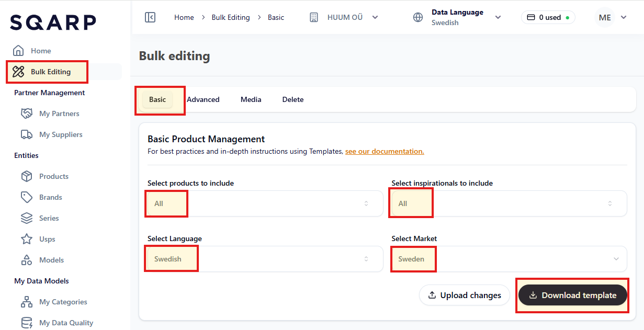The image size is (644, 330).
Task: Click the Models shapes icon
Action: [x=27, y=260]
